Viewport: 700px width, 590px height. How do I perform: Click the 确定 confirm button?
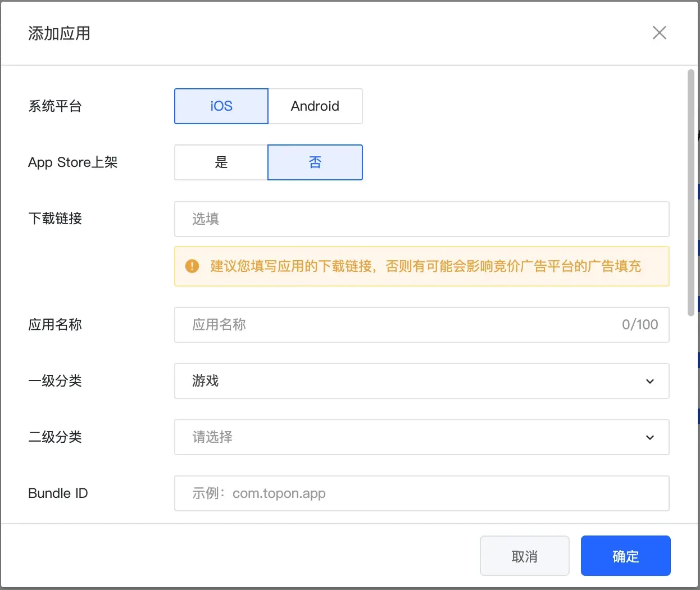625,556
